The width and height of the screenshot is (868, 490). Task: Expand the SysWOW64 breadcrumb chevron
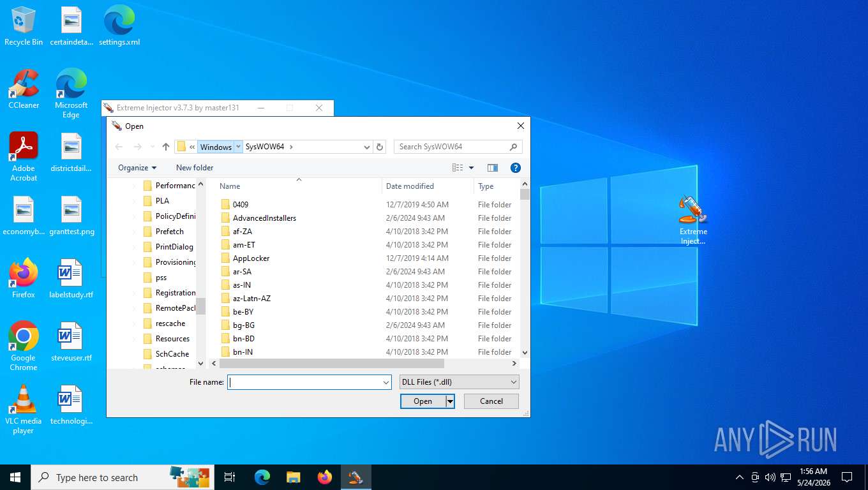click(291, 147)
